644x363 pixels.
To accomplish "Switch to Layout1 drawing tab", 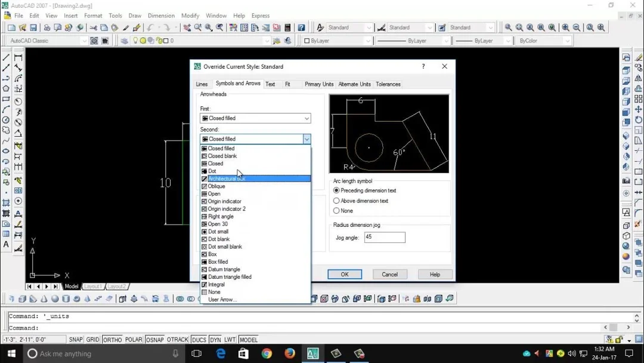I will click(x=93, y=287).
